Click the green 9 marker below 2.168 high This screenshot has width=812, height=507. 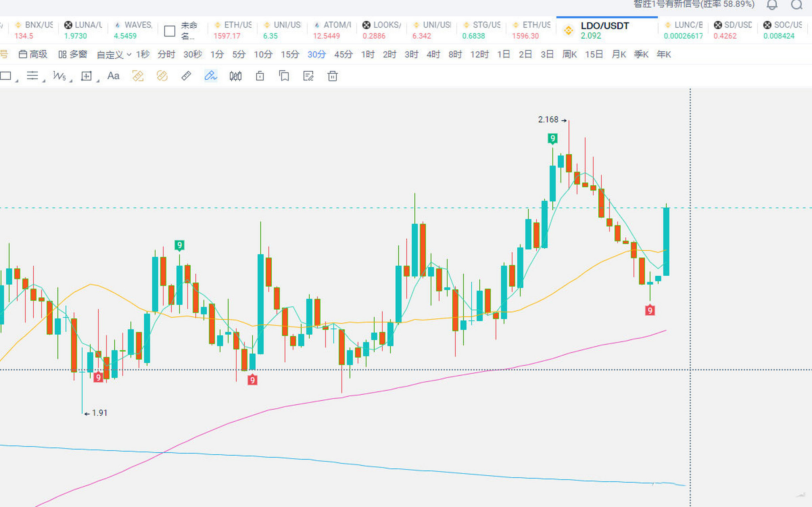[553, 139]
